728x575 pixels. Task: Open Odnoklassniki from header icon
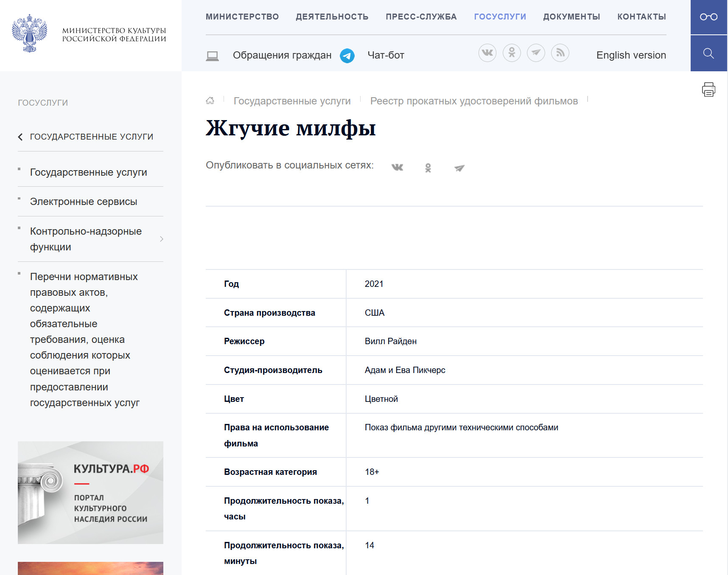512,53
